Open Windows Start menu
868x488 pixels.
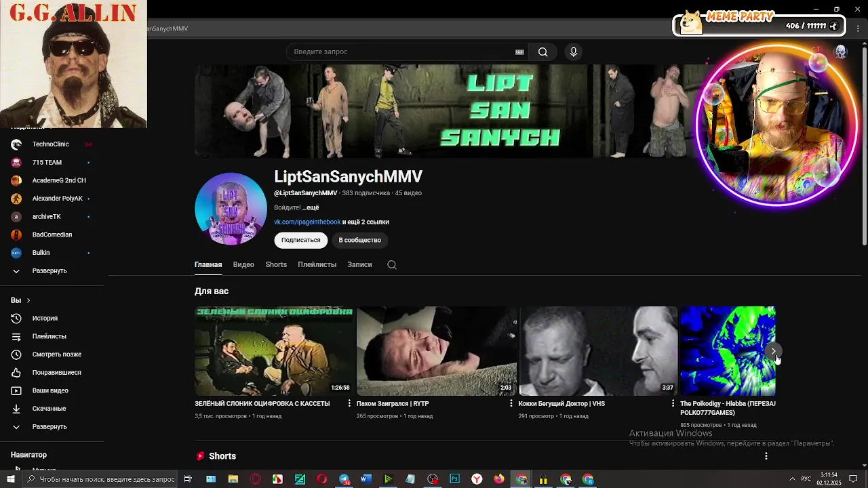10,479
